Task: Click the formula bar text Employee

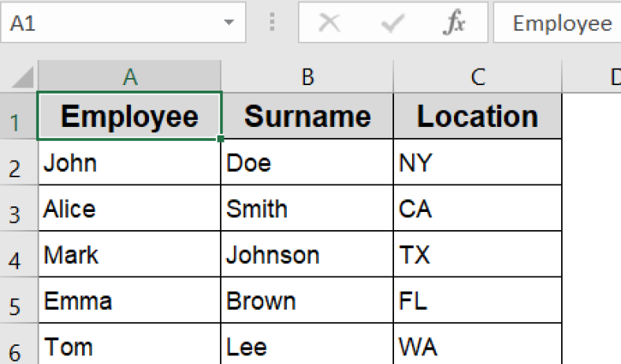Action: tap(561, 24)
